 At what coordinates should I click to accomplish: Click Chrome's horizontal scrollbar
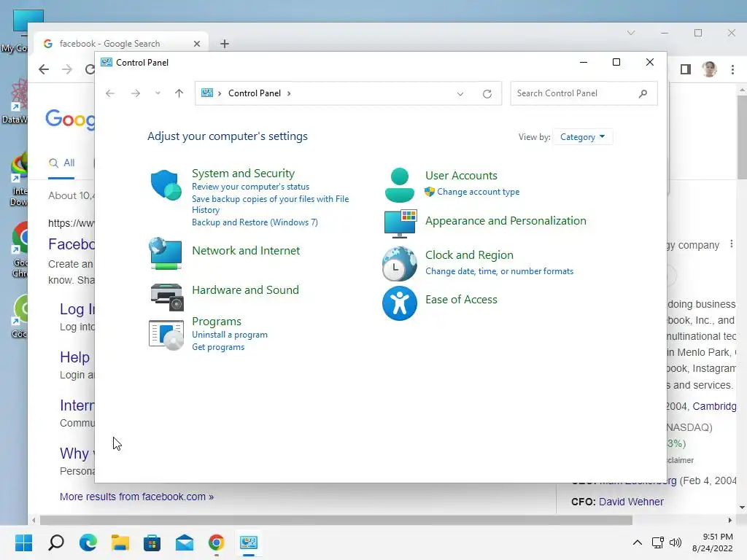point(336,520)
